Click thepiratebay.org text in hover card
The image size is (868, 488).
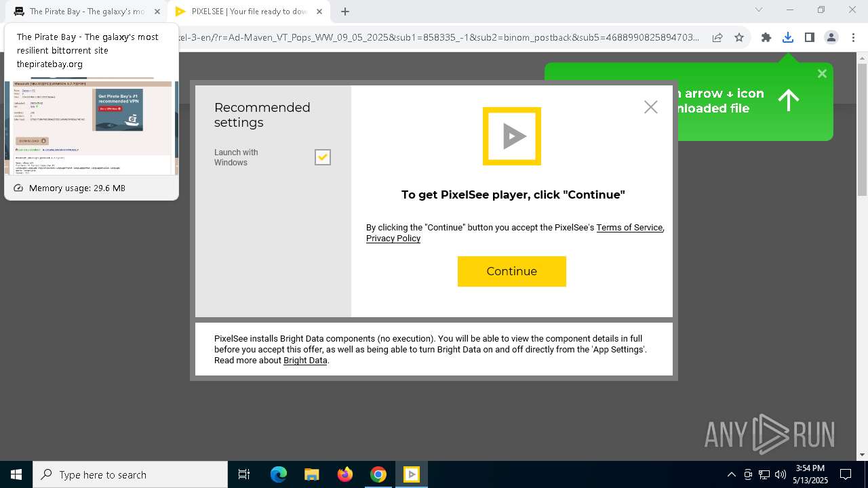tap(50, 64)
